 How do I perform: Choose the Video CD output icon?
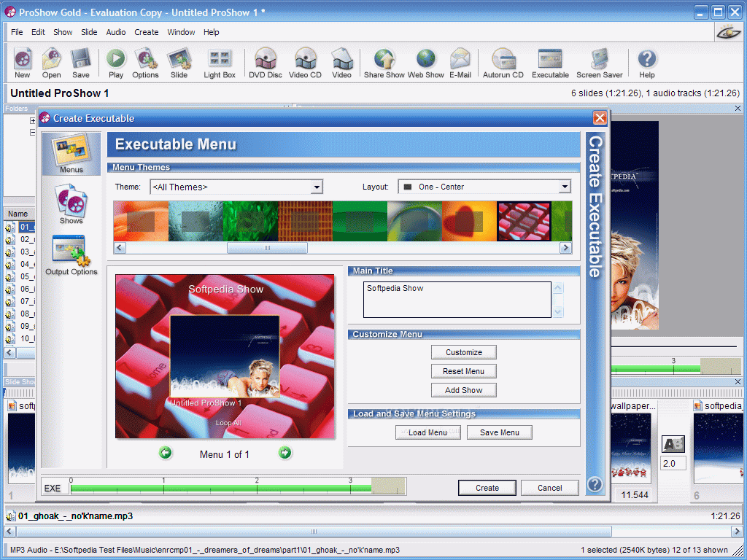click(x=306, y=63)
